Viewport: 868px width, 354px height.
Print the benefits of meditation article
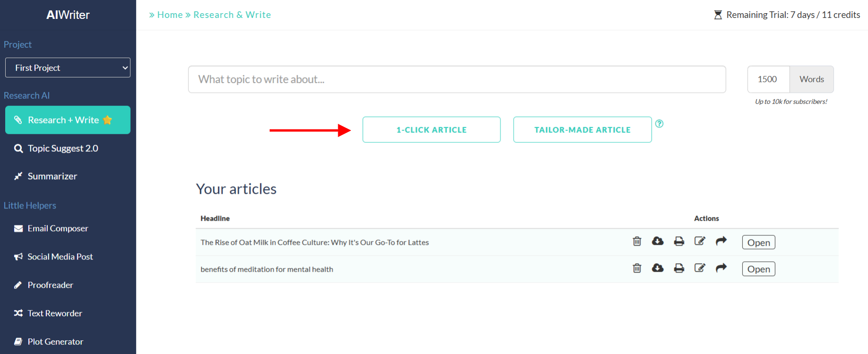tap(679, 268)
